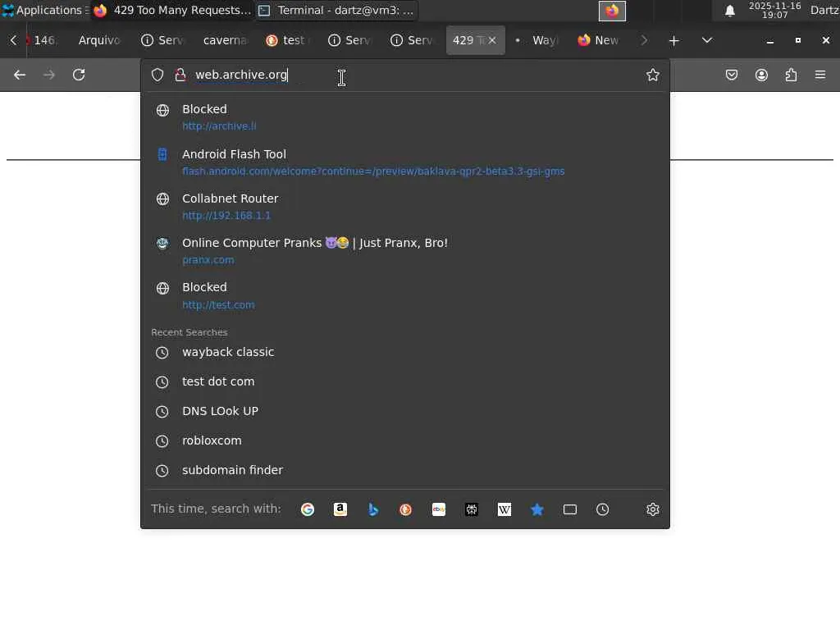Switch to the caverna tab
The width and height of the screenshot is (840, 630).
(225, 40)
